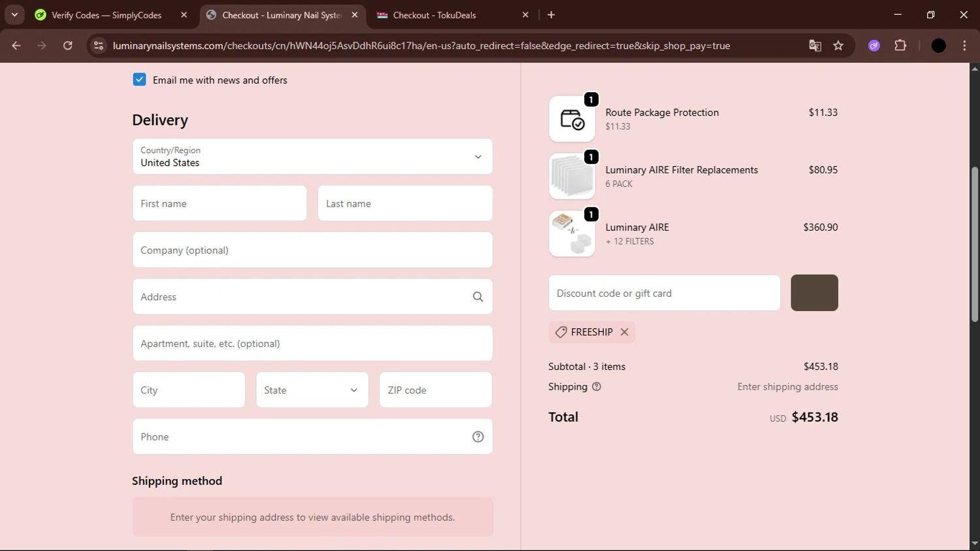Focus the Company (optional) field
Image resolution: width=980 pixels, height=551 pixels.
click(312, 250)
